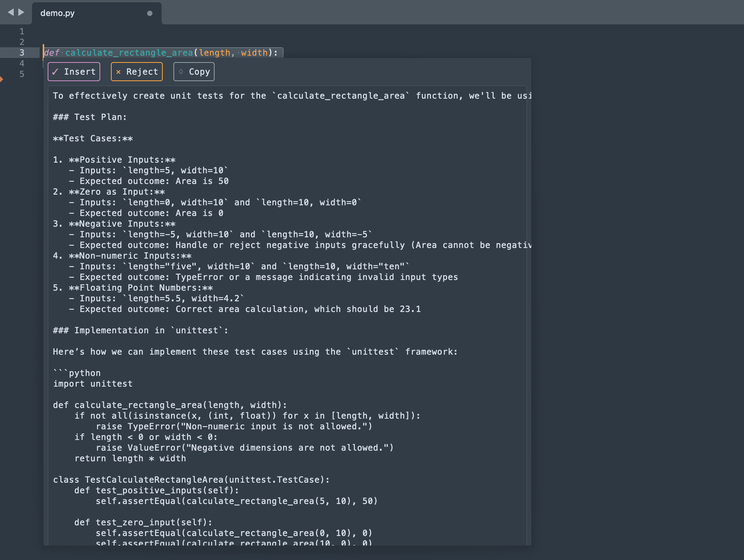This screenshot has width=744, height=560.
Task: Click the 'return length * width' line
Action: coord(130,458)
